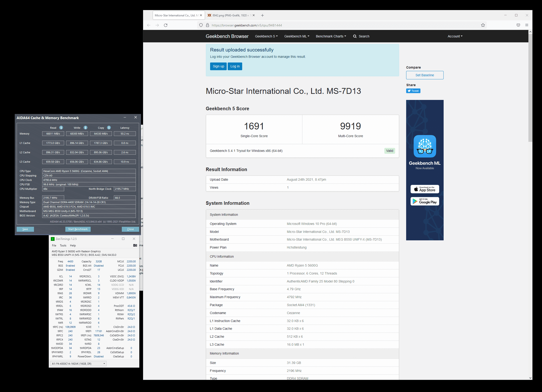This screenshot has height=392, width=542.
Task: Open the Firefox hamburger menu
Action: [527, 25]
